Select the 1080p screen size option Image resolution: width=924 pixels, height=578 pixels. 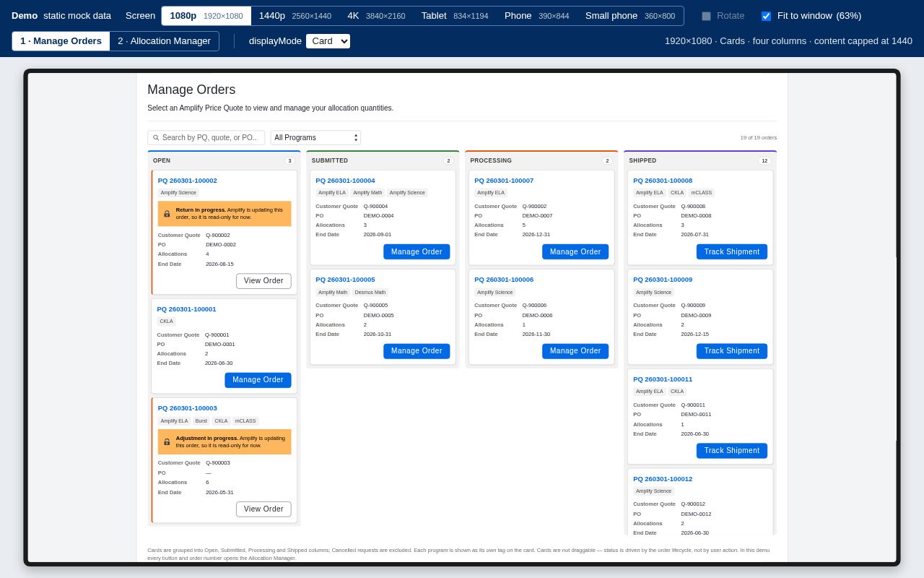pyautogui.click(x=206, y=16)
